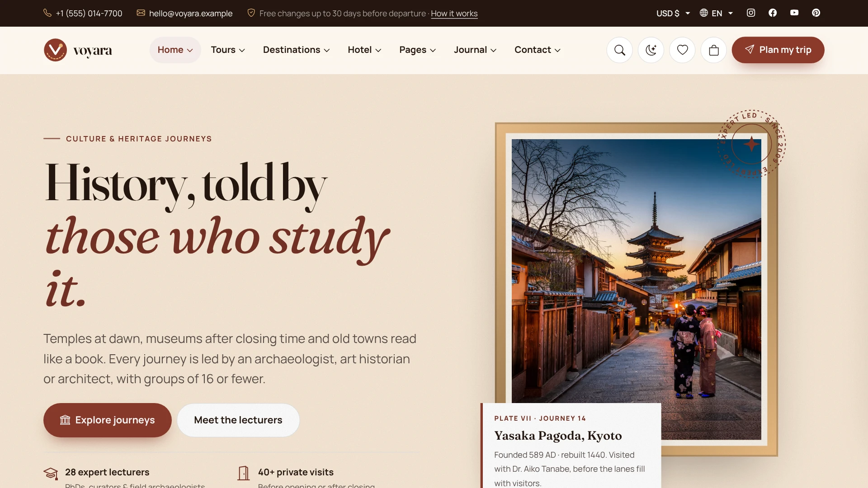Open the search magnifier icon
Screen dimensions: 868x488
(x=619, y=50)
